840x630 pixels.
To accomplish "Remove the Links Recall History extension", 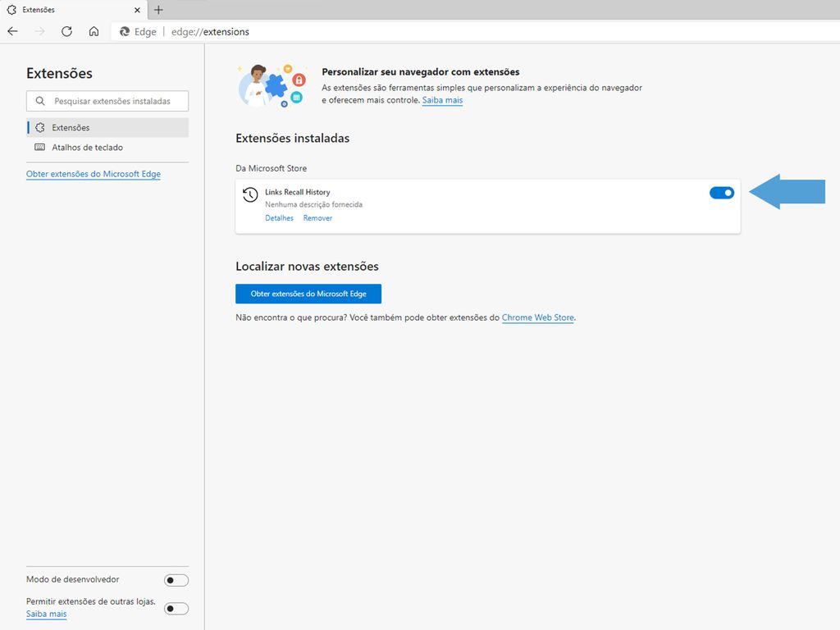I will [x=317, y=218].
